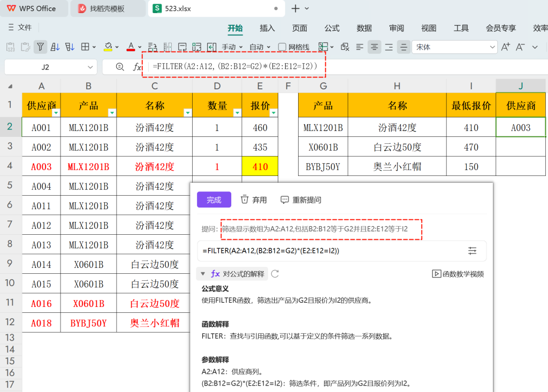The image size is (548, 392).
Task: Sort descending with the sort-down icon
Action: click(x=70, y=47)
